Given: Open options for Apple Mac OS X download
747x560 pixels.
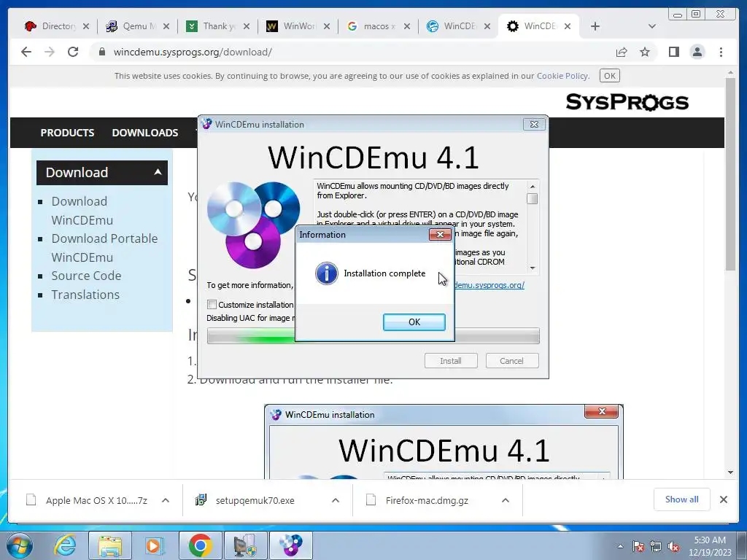Looking at the screenshot, I should tap(166, 500).
